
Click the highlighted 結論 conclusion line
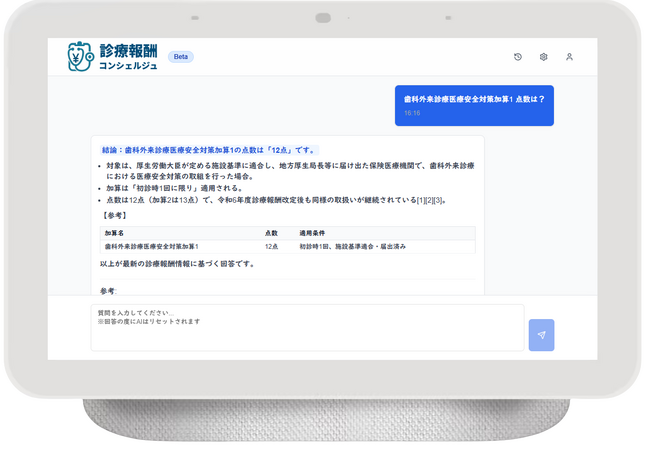pos(208,150)
